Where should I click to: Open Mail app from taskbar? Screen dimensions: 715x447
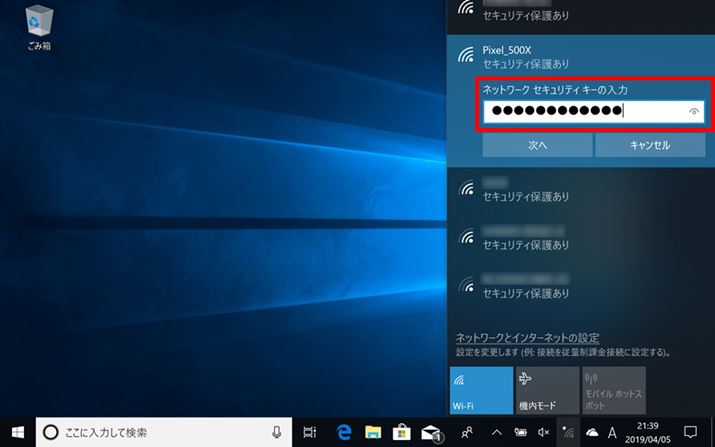click(x=431, y=432)
